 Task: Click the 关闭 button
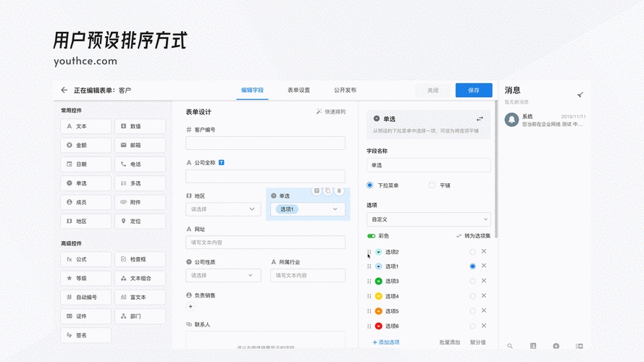433,90
